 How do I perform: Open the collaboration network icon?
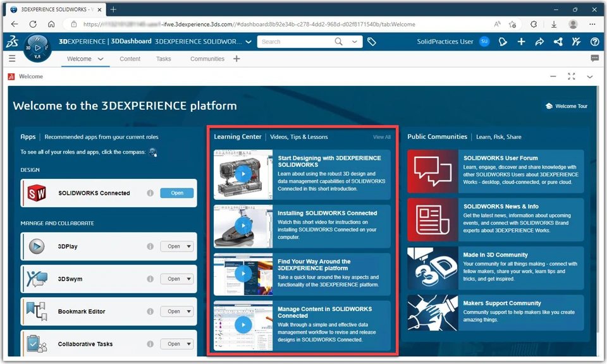[x=558, y=41]
